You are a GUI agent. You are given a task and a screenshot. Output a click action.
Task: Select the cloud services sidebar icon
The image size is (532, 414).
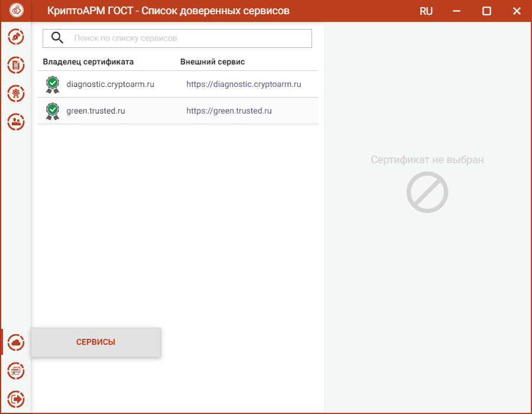coord(16,342)
